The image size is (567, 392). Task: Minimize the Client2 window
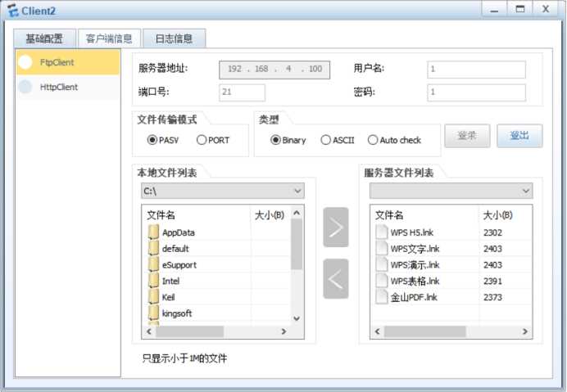[x=494, y=9]
